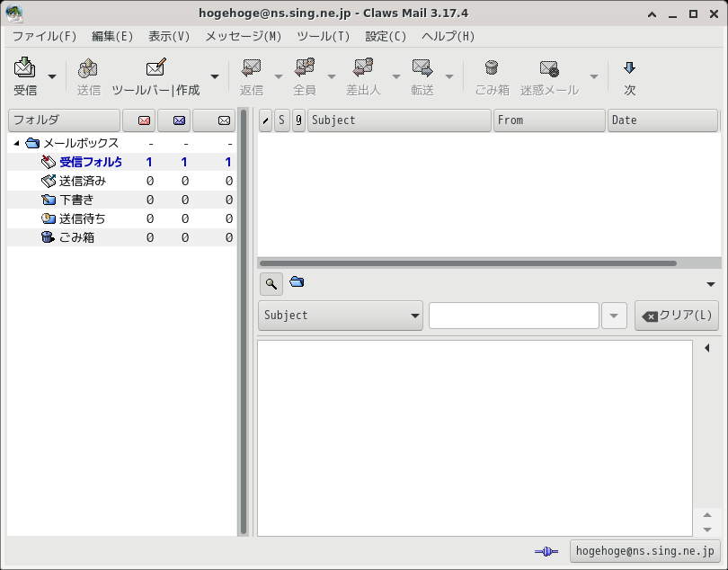The image size is (728, 570).
Task: Open the 設定(C) menu
Action: pyautogui.click(x=386, y=36)
